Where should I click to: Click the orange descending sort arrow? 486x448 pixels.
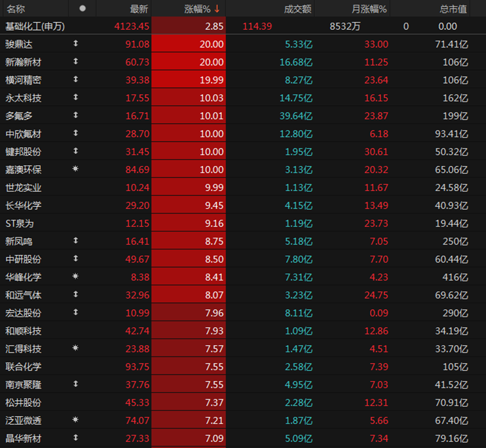[x=217, y=8]
